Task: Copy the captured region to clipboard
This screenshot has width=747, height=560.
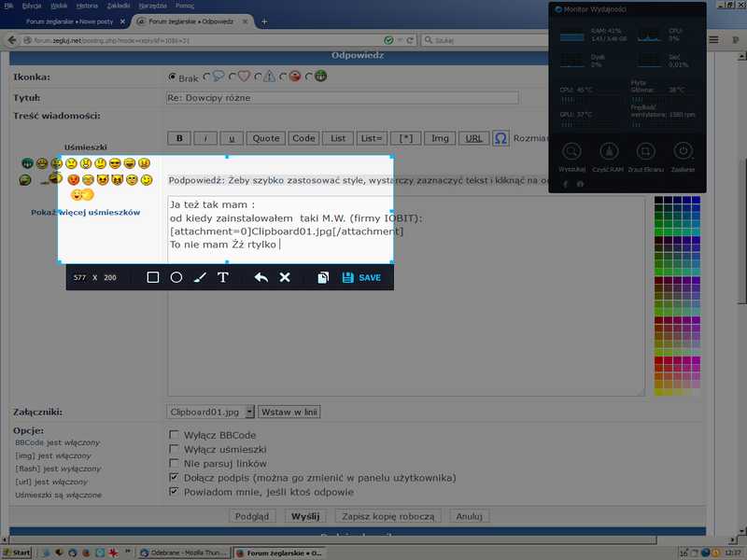Action: coord(323,277)
